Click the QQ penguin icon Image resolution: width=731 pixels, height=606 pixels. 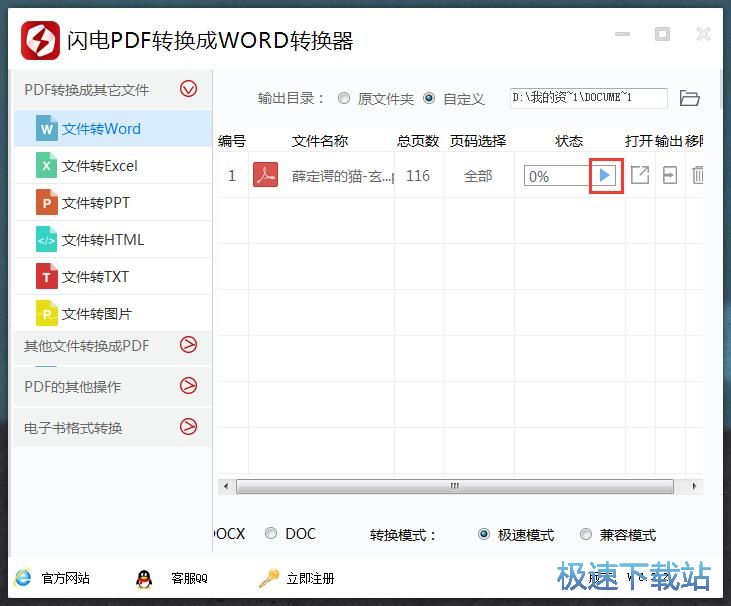coord(144,579)
